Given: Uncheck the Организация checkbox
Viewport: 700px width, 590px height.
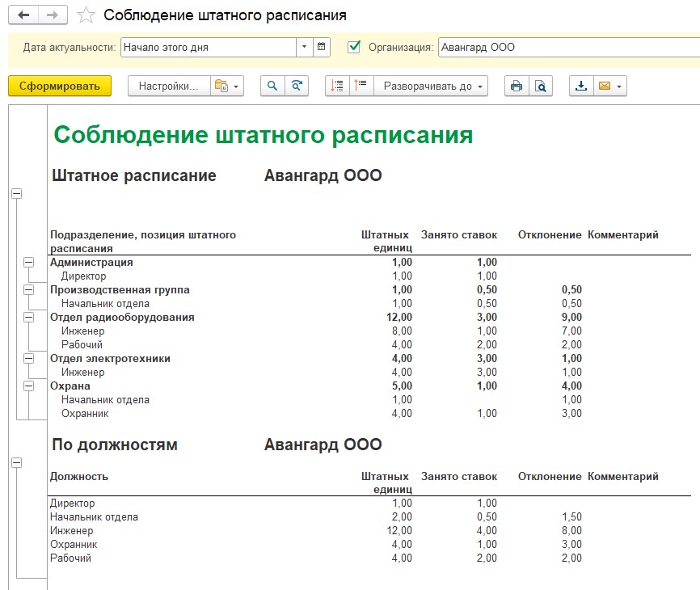Looking at the screenshot, I should click(353, 47).
